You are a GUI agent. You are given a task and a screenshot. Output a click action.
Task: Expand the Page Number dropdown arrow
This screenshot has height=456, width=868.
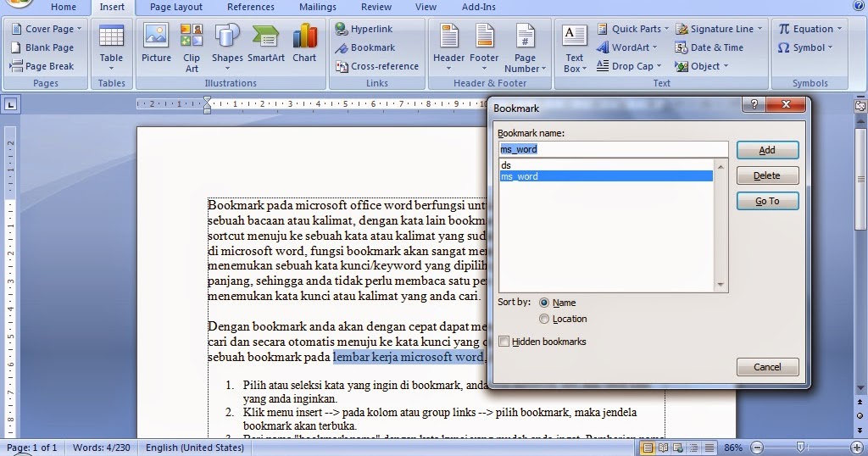[x=543, y=69]
